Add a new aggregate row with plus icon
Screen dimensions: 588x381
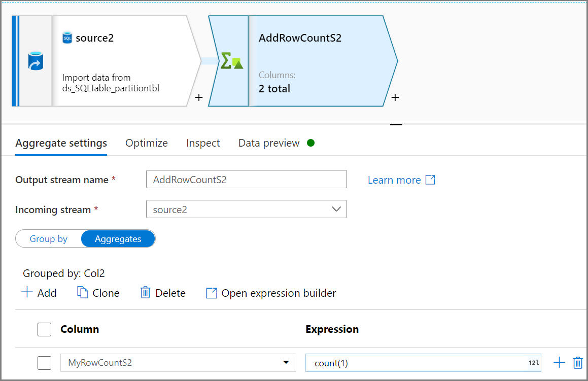pyautogui.click(x=559, y=363)
